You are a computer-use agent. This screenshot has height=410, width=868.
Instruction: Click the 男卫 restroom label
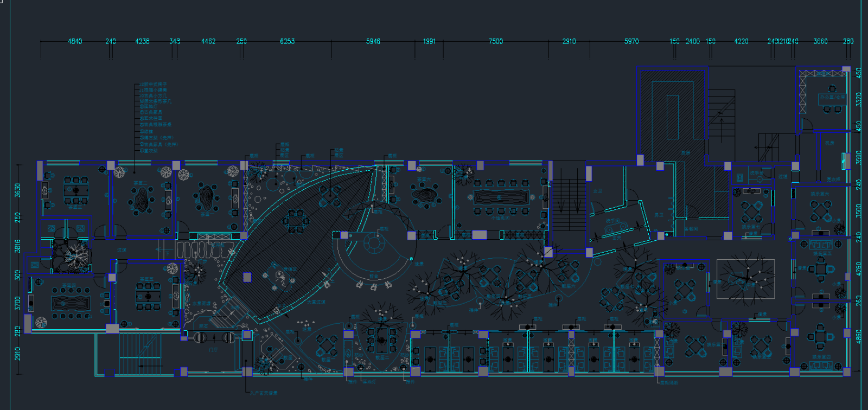[x=659, y=215]
